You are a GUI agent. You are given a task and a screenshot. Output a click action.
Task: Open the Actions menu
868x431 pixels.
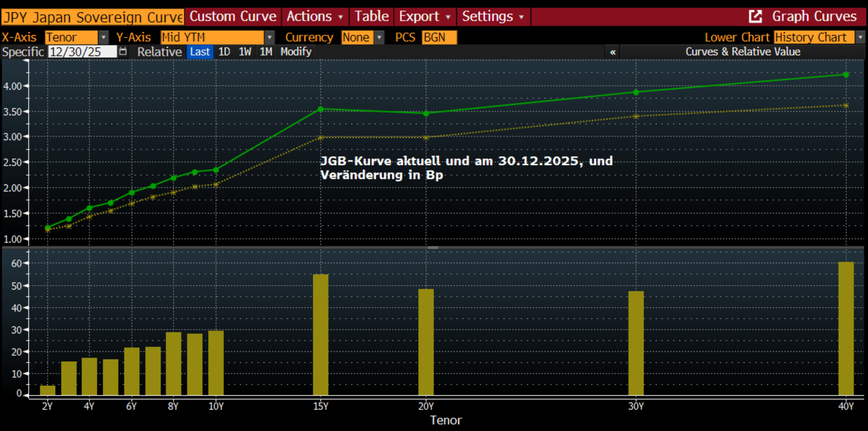click(315, 17)
